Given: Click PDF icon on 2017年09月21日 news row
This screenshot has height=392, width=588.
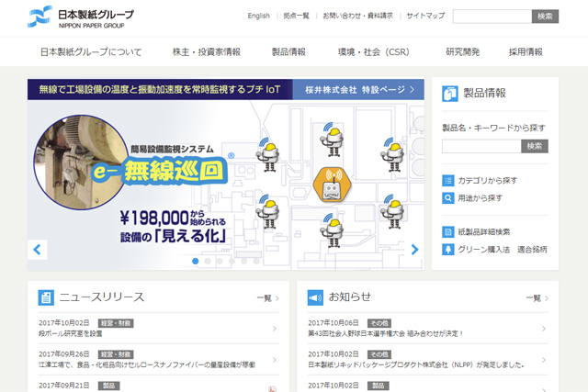Looking at the screenshot, I should 272,389.
